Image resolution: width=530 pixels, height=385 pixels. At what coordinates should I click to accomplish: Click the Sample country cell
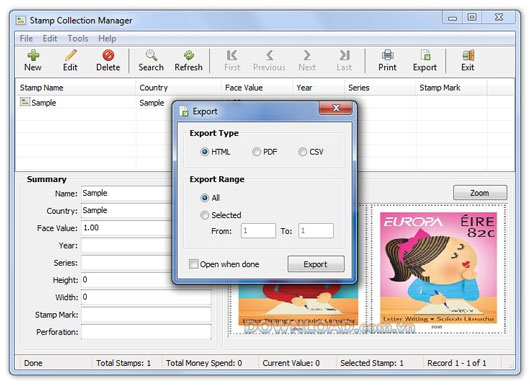point(152,102)
